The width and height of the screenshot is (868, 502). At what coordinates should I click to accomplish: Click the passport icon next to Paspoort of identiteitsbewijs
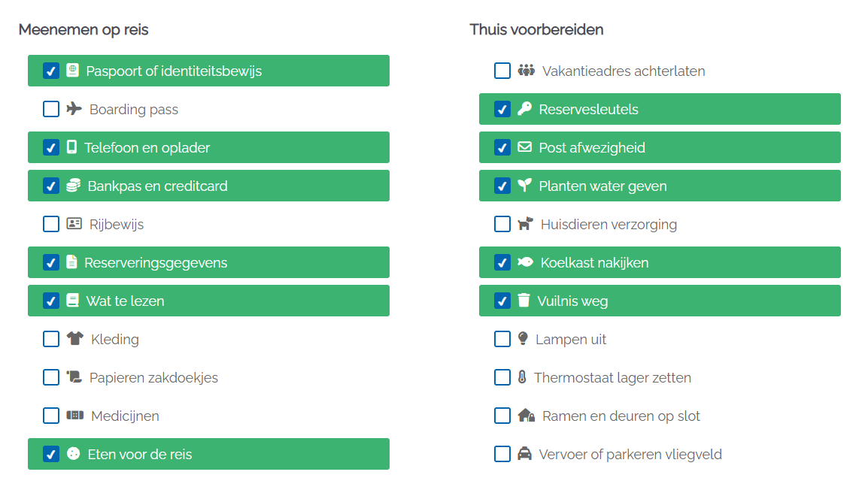click(72, 70)
